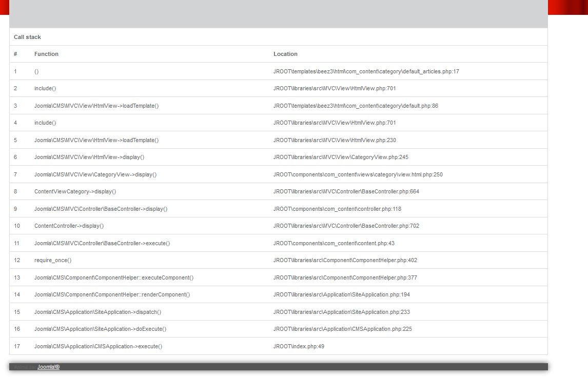
Task: Click the Call stack table title
Action: tap(27, 37)
